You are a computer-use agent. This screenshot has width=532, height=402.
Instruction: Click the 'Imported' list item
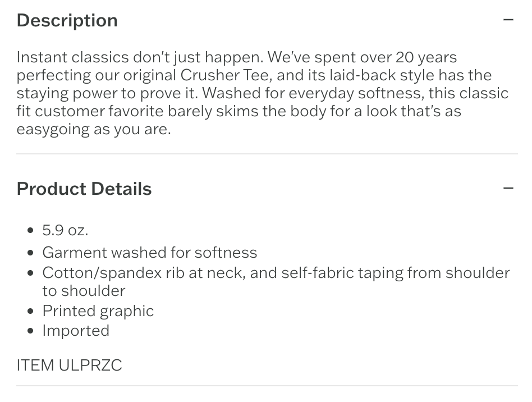(x=76, y=331)
